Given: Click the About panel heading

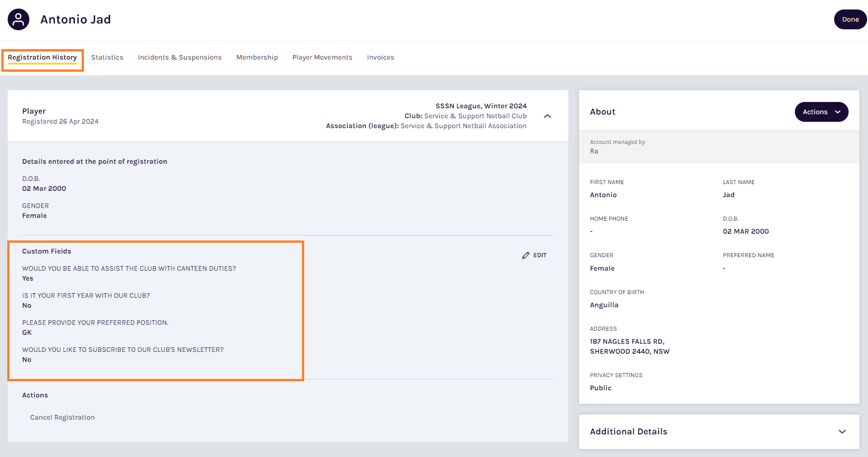Looking at the screenshot, I should (x=603, y=112).
